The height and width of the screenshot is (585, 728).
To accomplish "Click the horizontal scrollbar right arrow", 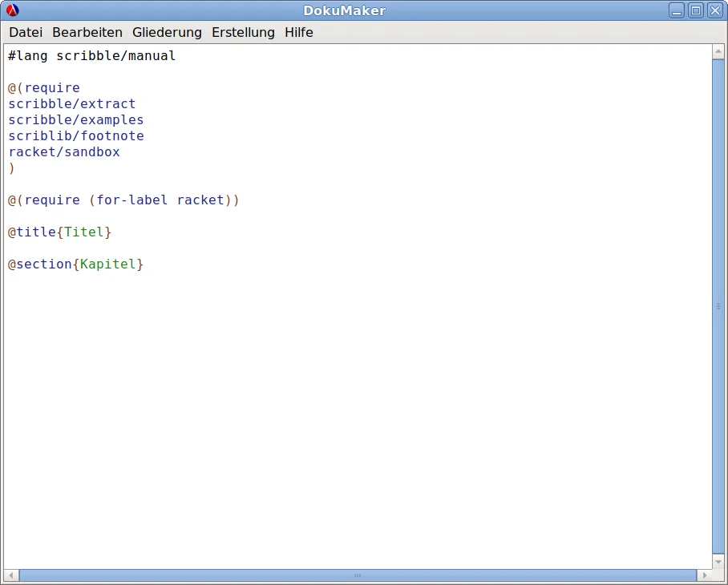I will [x=704, y=575].
